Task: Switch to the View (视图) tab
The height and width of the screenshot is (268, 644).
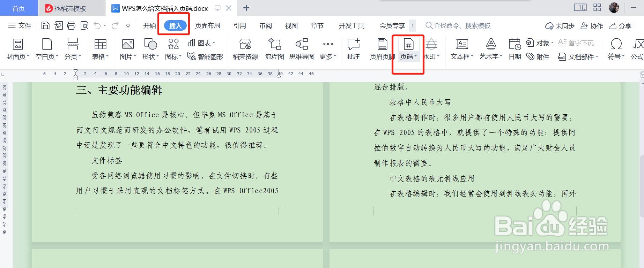Action: coord(291,25)
